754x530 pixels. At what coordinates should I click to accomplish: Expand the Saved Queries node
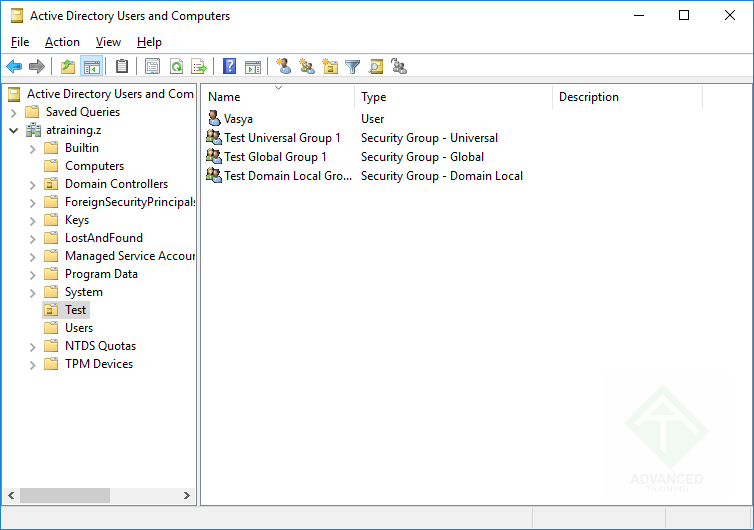pyautogui.click(x=14, y=112)
